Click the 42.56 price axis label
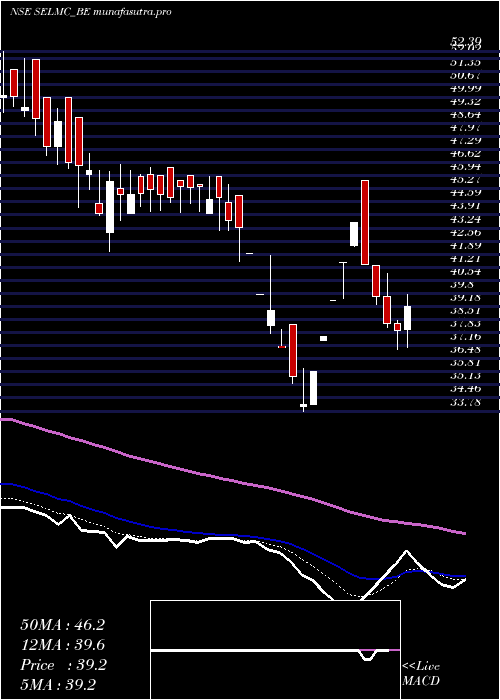The height and width of the screenshot is (700, 500). (464, 232)
